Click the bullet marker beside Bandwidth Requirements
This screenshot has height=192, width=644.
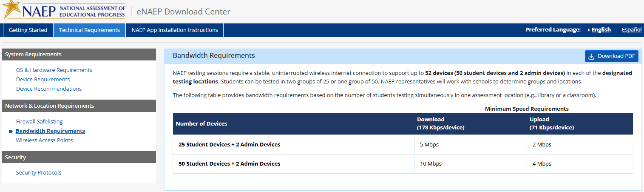[11, 131]
